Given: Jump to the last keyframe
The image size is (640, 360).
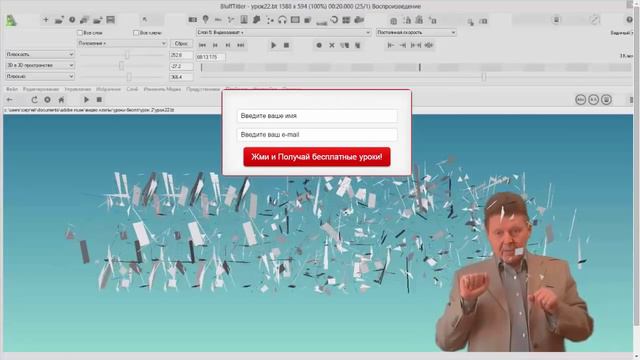Looking at the screenshot, I should point(241,45).
